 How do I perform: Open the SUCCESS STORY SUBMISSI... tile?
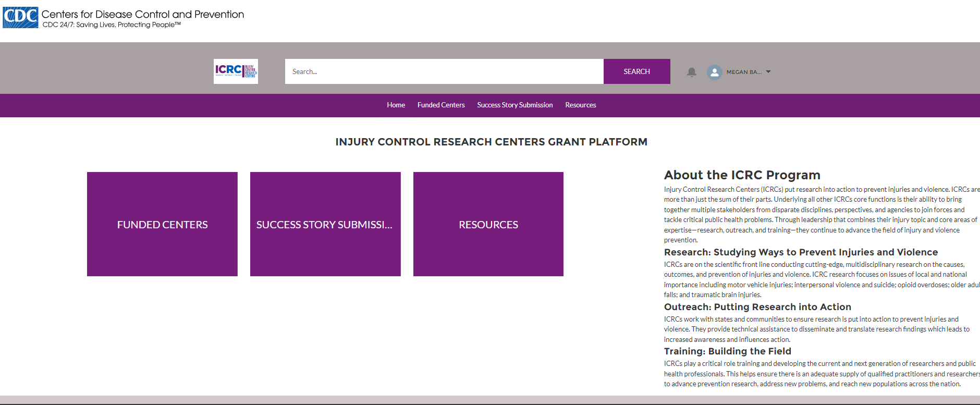point(325,224)
